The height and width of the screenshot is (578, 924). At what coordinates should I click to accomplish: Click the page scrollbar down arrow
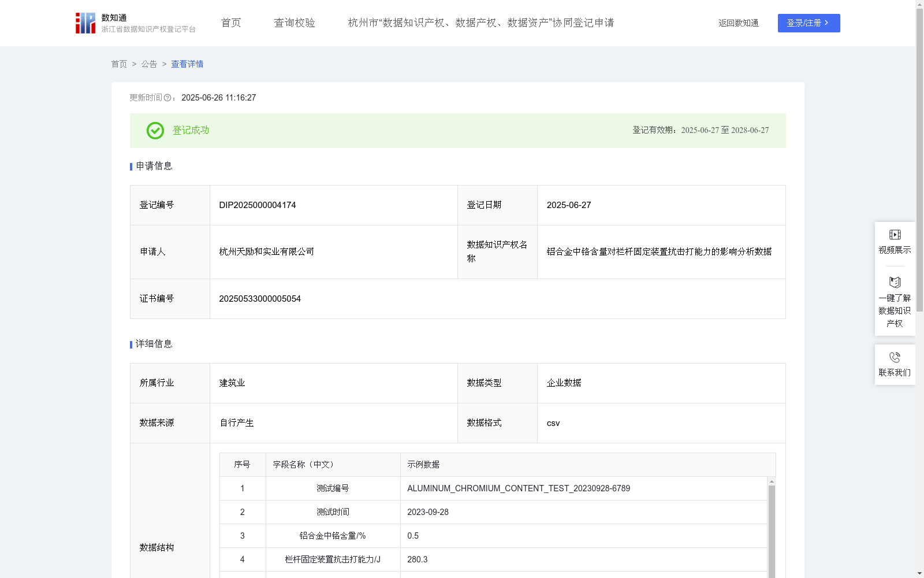tap(919, 573)
